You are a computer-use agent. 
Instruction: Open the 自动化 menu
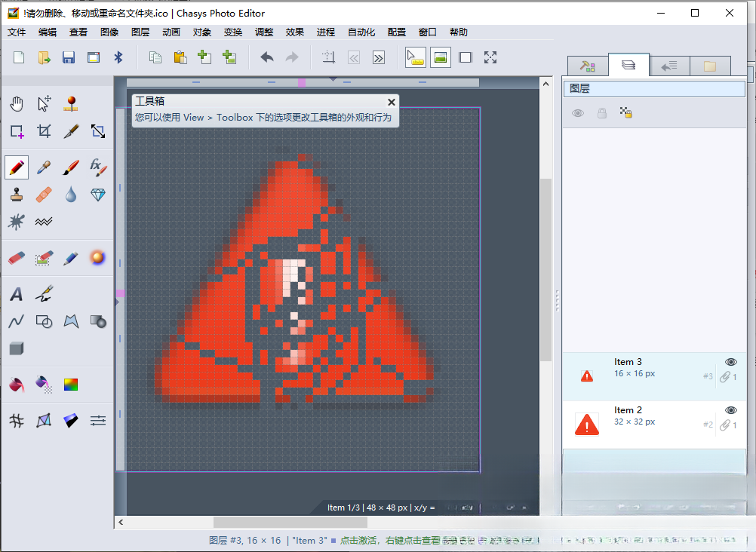(x=361, y=32)
